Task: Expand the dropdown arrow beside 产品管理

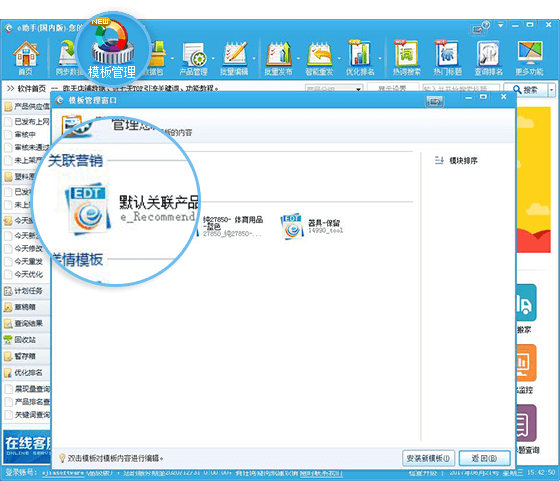Action: 213,59
